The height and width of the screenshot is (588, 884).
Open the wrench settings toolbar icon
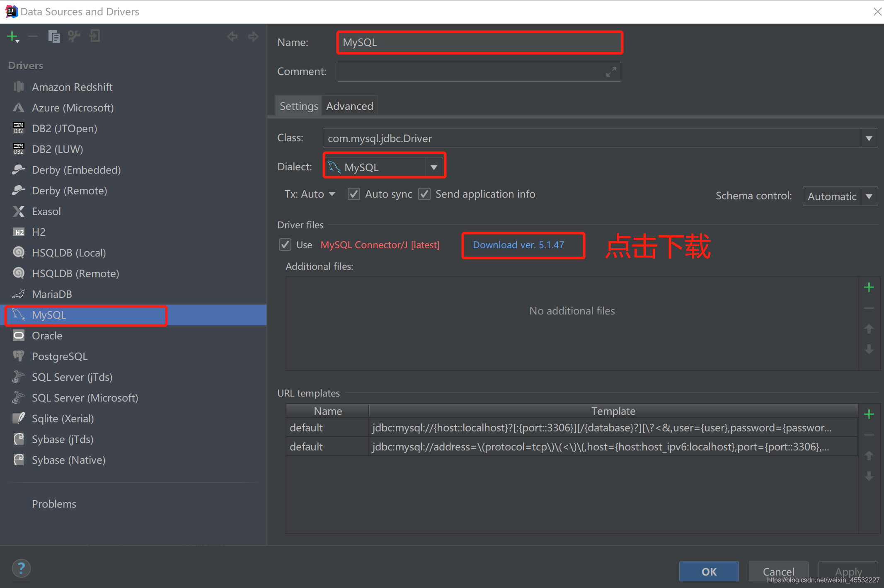[x=74, y=36]
